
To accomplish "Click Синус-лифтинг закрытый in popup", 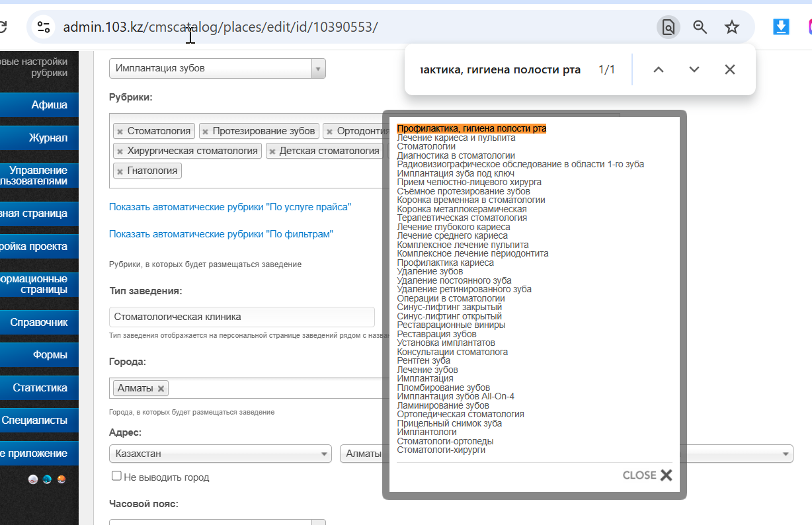I will pos(450,307).
